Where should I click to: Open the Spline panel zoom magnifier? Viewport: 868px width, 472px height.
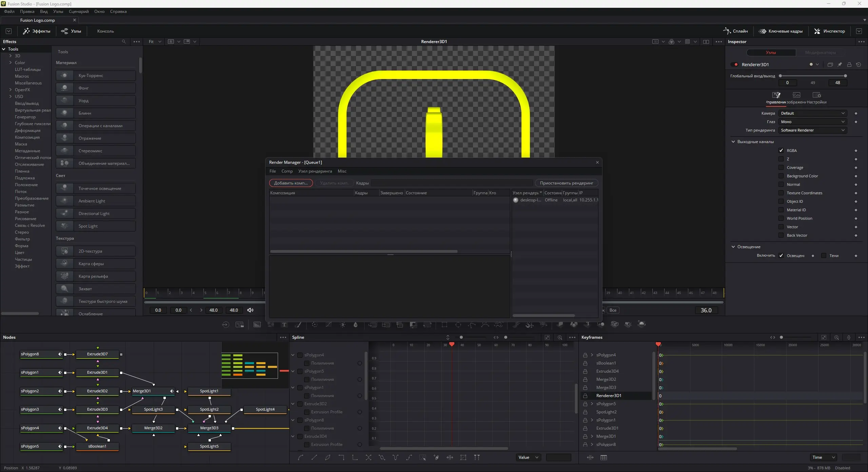[x=560, y=337]
